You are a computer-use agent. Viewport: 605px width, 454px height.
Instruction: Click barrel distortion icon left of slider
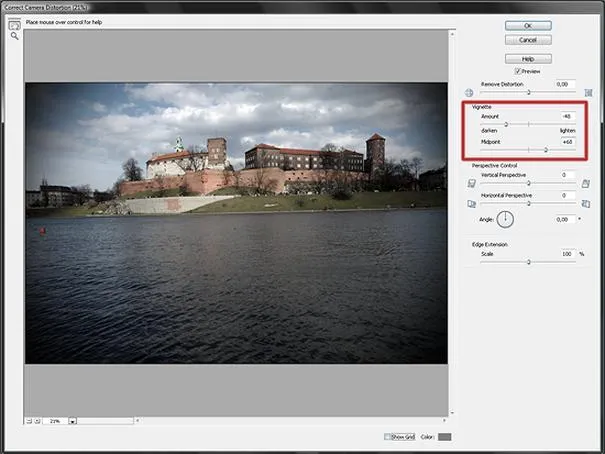tap(469, 93)
